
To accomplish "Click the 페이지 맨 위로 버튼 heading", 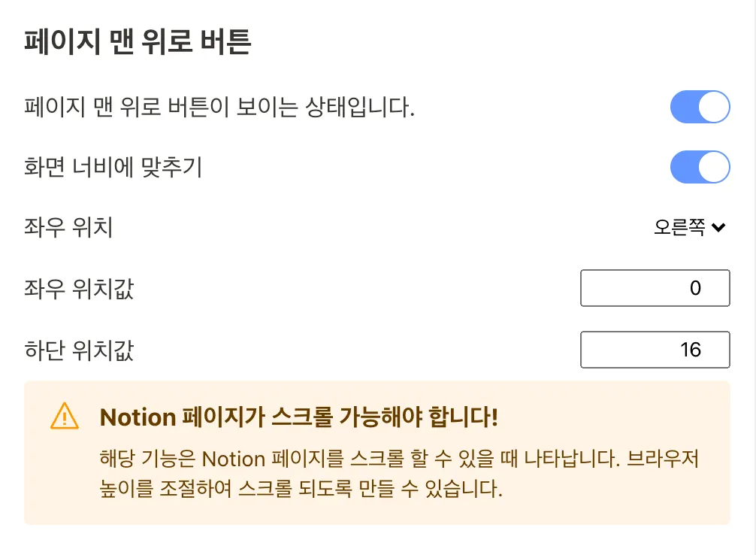I will 138,42.
